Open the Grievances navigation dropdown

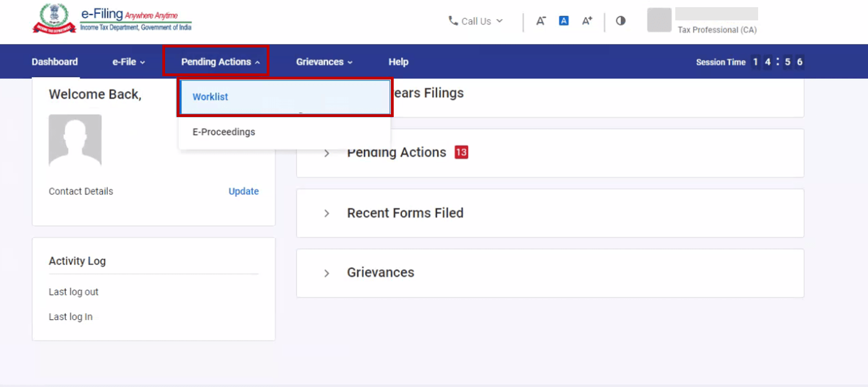(x=324, y=62)
